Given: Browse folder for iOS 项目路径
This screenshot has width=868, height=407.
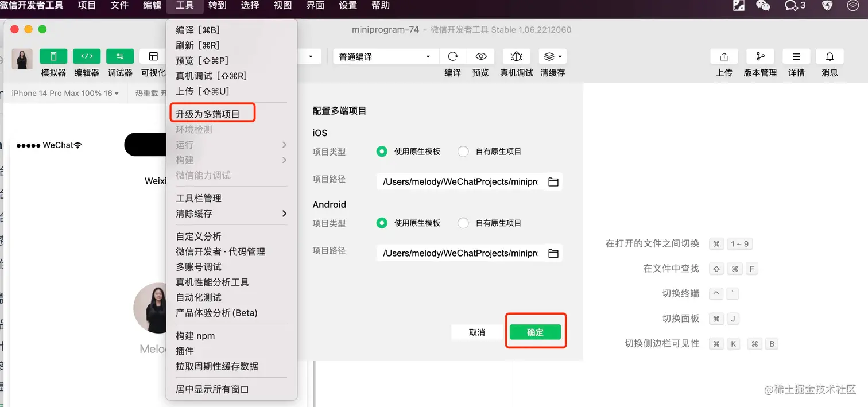Looking at the screenshot, I should click(553, 182).
